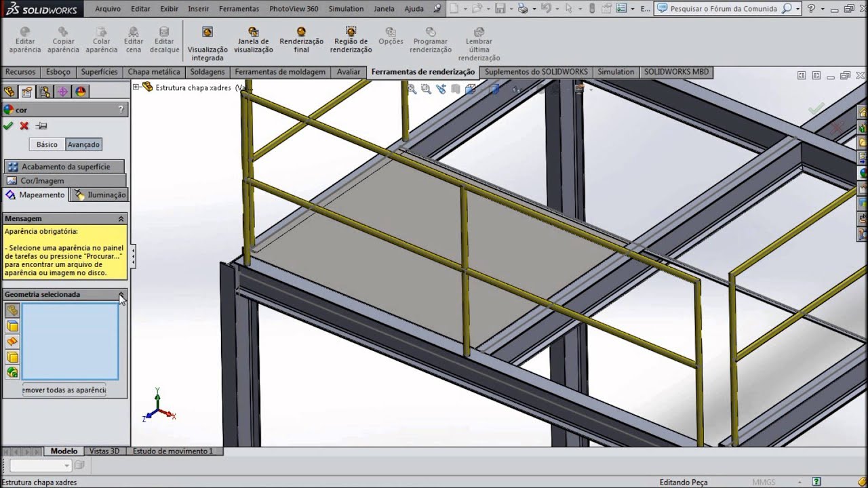Collapse Geometria selecionada section
The height and width of the screenshot is (488, 868).
click(121, 294)
